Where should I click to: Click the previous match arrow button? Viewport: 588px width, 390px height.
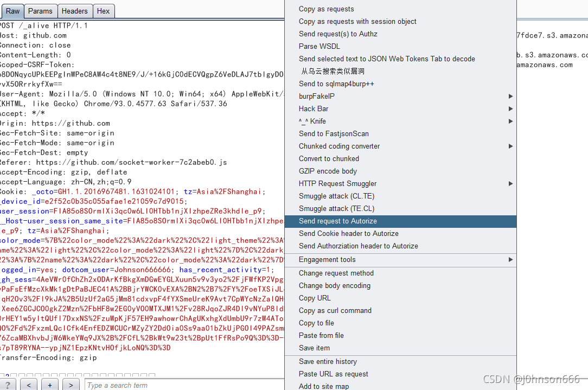pyautogui.click(x=29, y=385)
